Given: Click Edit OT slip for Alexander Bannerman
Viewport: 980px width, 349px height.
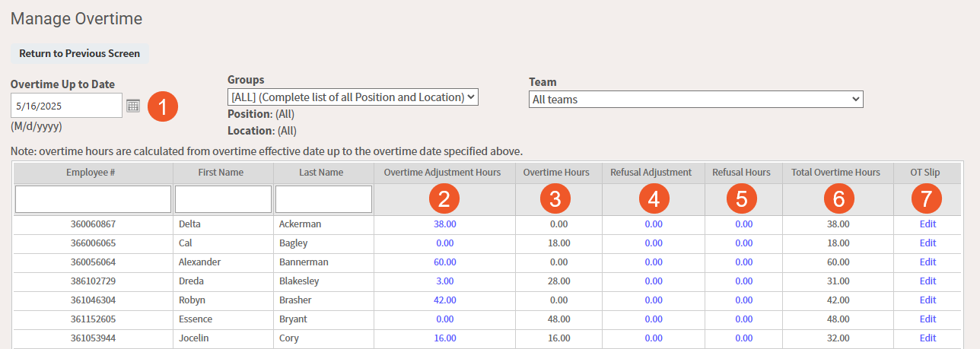Looking at the screenshot, I should pos(928,262).
